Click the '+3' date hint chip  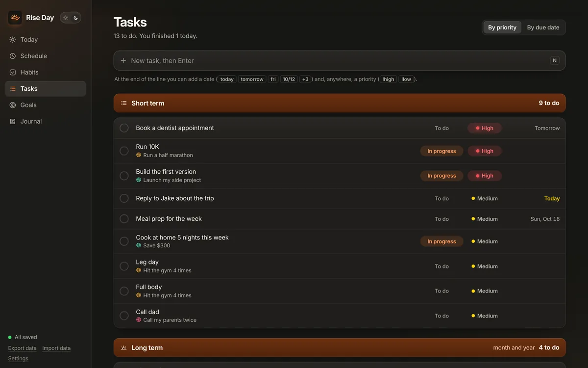[x=305, y=79]
